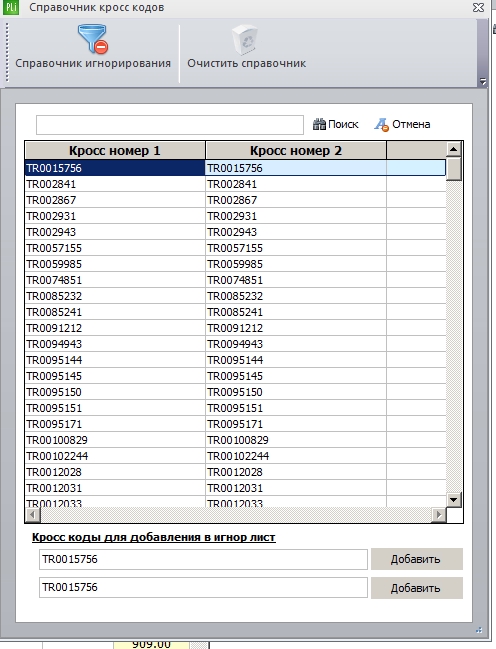Screen dimensions: 496x649
Task: Click the first Добавить button
Action: click(x=417, y=559)
